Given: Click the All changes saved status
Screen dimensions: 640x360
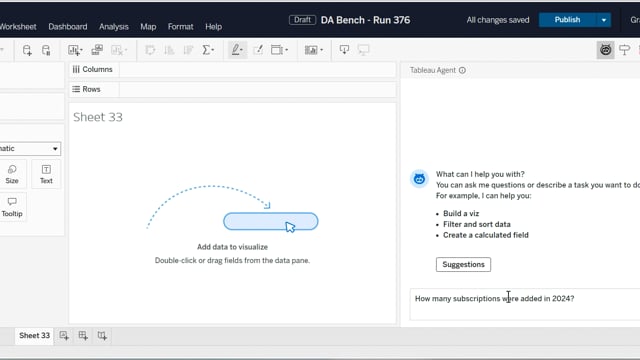Looking at the screenshot, I should point(498,20).
